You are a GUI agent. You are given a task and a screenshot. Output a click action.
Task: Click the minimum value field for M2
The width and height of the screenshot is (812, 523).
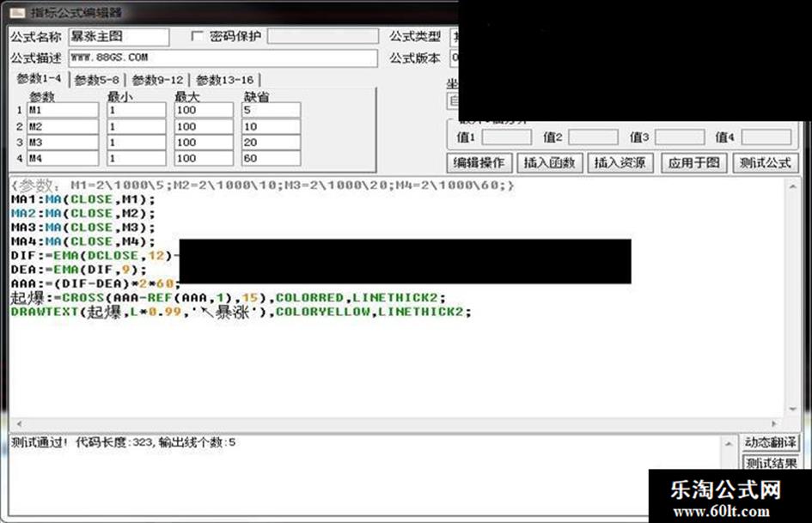pos(137,126)
